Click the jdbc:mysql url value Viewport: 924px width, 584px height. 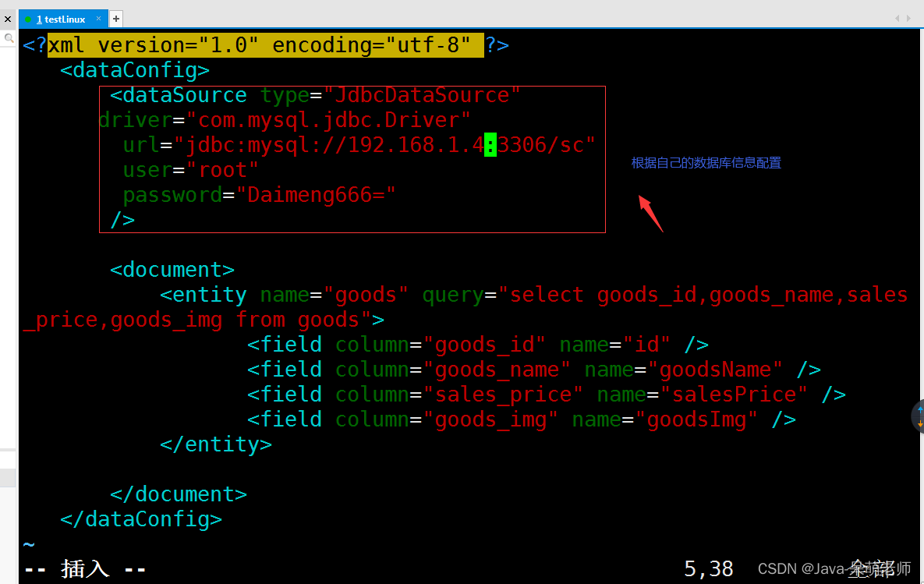point(384,145)
